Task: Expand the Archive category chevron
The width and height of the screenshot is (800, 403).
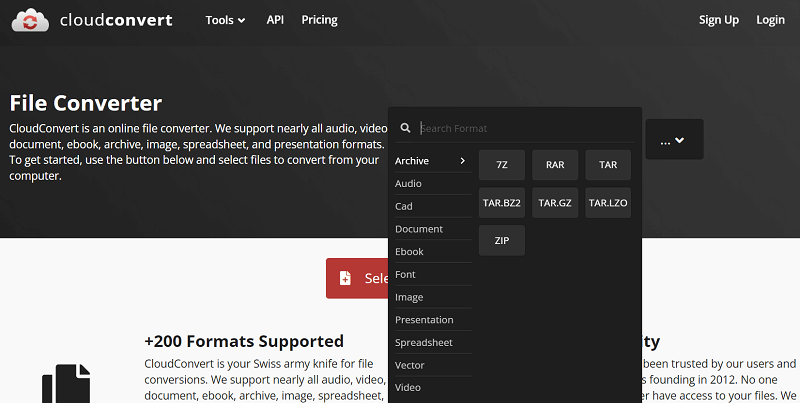Action: [462, 161]
